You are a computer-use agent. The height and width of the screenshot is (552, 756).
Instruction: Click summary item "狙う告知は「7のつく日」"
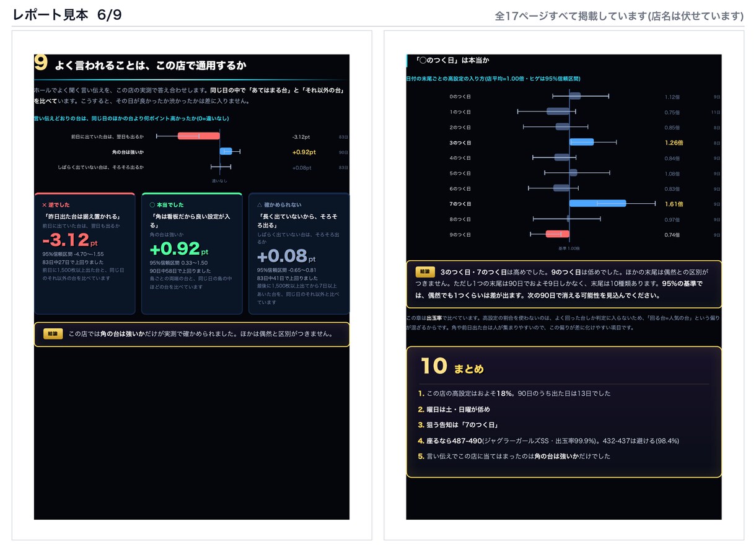coord(459,425)
